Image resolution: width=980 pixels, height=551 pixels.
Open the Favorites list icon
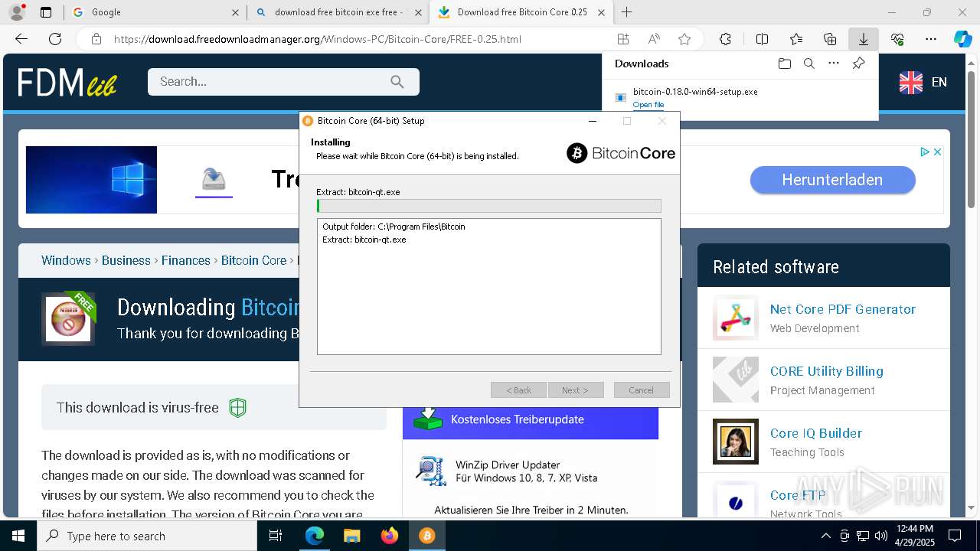[x=796, y=39]
